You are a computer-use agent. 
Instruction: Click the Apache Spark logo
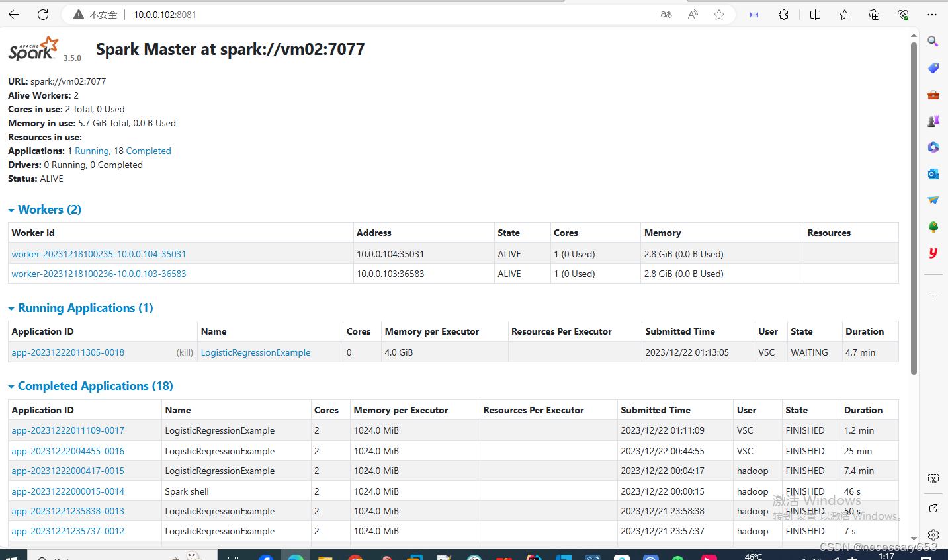pos(32,48)
